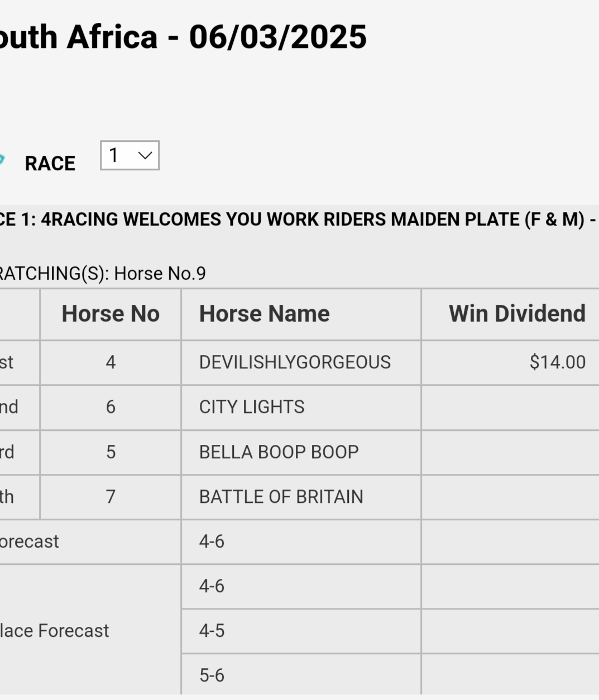The height and width of the screenshot is (700, 599).
Task: Click the Forecast 4-6 result cell
Action: [212, 541]
